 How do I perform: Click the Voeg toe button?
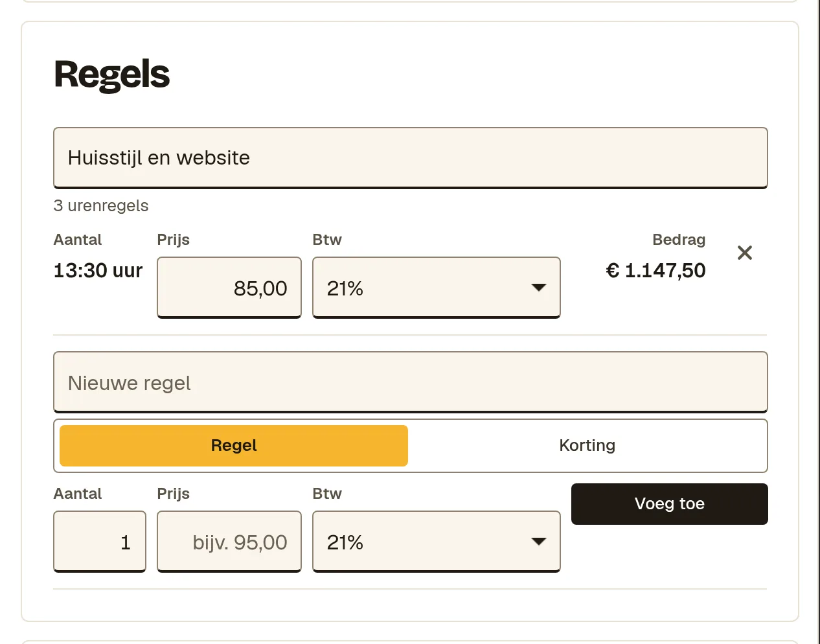[x=670, y=504]
